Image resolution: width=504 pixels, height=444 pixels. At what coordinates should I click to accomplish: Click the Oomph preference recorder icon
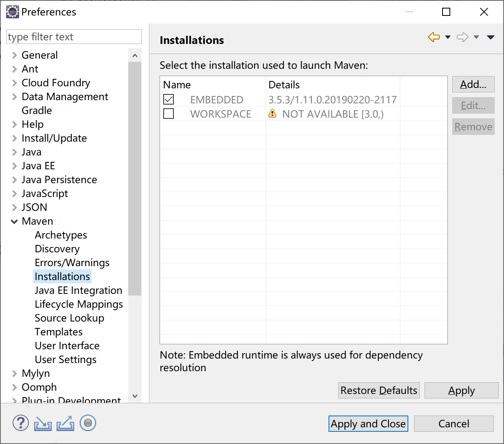(x=88, y=423)
